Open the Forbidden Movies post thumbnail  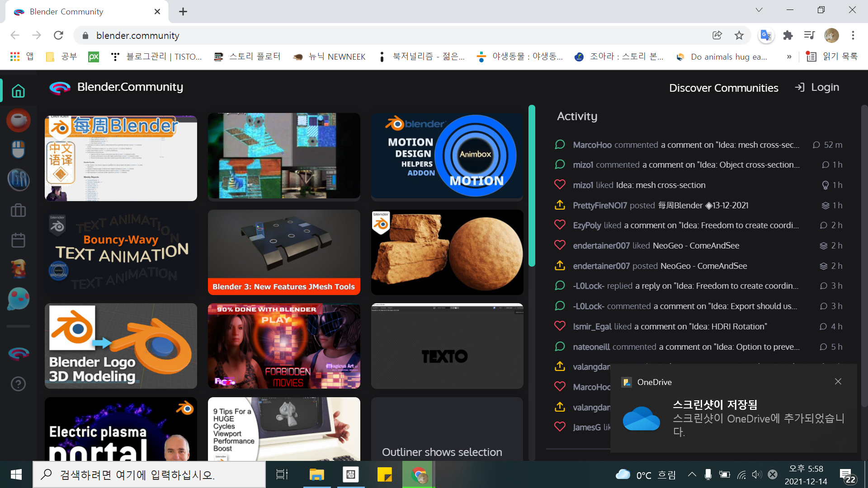tap(284, 346)
